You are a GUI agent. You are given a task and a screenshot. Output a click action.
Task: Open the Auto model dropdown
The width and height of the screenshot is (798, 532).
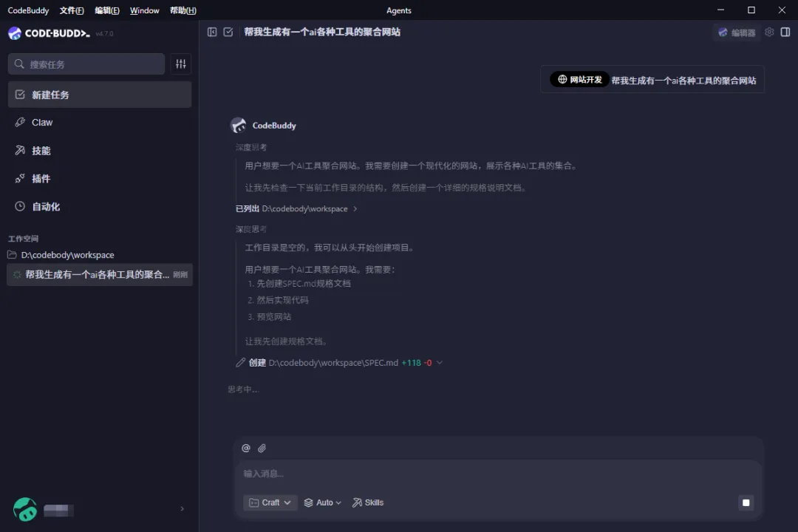coord(323,502)
